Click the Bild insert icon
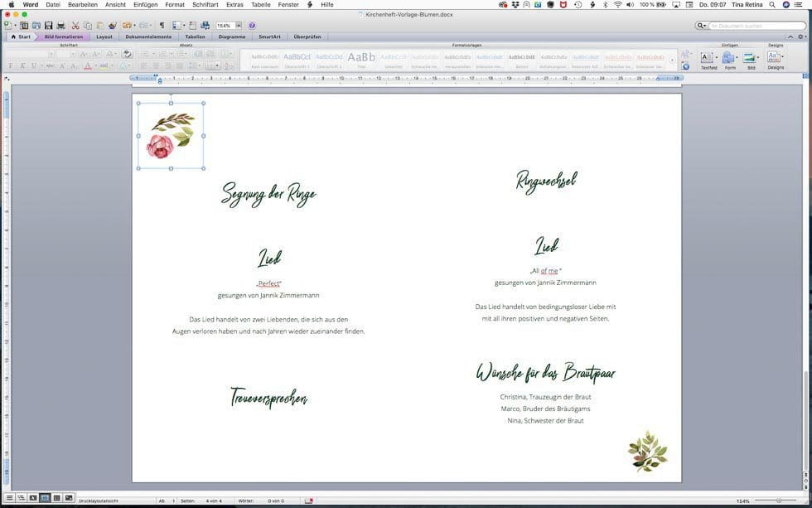Image resolution: width=812 pixels, height=508 pixels. pos(751,59)
